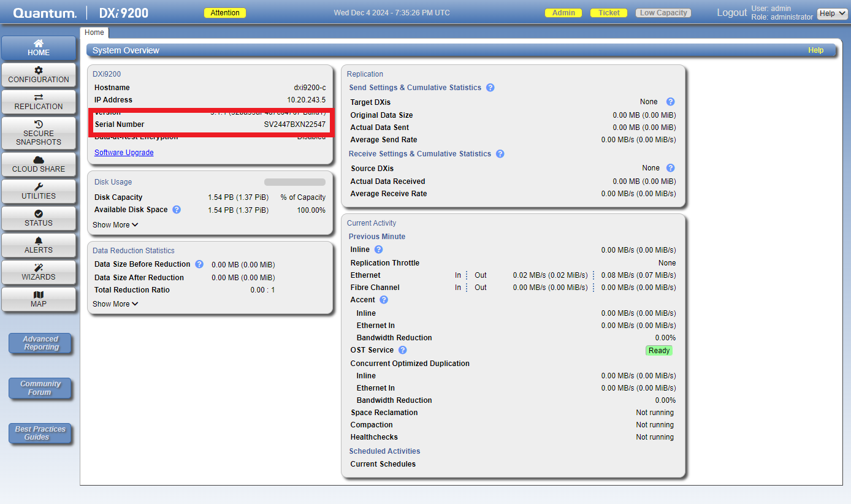Click the Disk Usage capacity progress bar
The height and width of the screenshot is (504, 851).
tap(295, 182)
